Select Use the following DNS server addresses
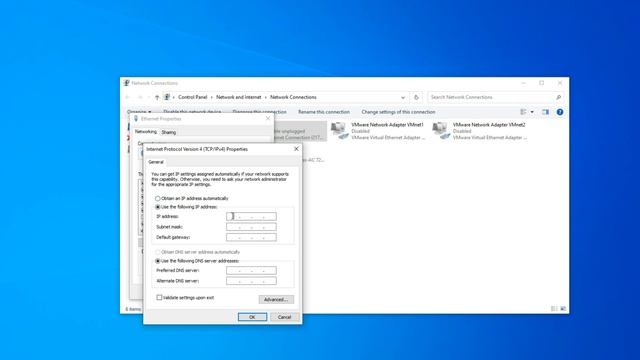The image size is (640, 360). click(x=158, y=261)
